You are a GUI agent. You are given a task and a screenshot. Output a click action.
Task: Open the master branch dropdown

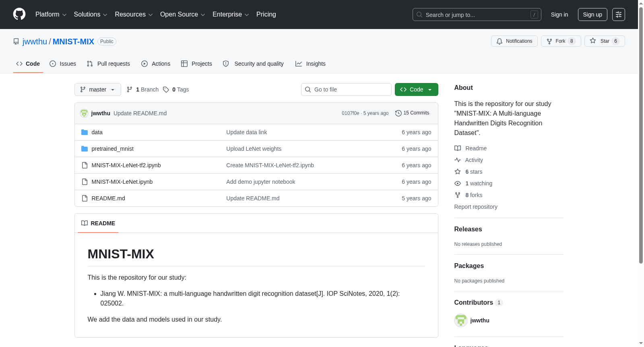coord(98,89)
